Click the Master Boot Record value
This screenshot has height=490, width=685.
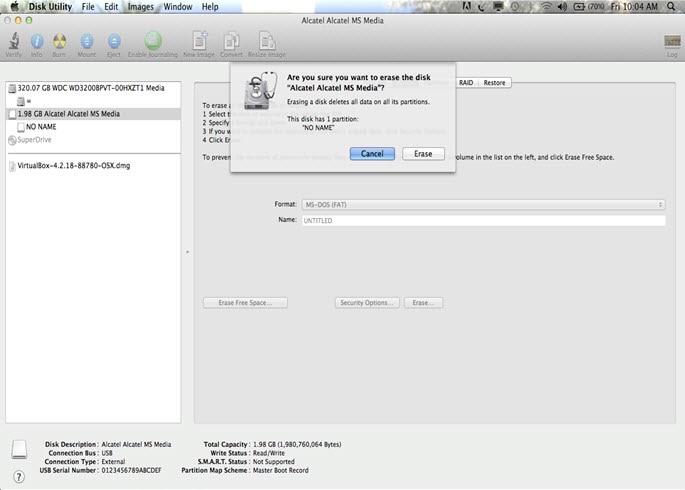[x=280, y=471]
